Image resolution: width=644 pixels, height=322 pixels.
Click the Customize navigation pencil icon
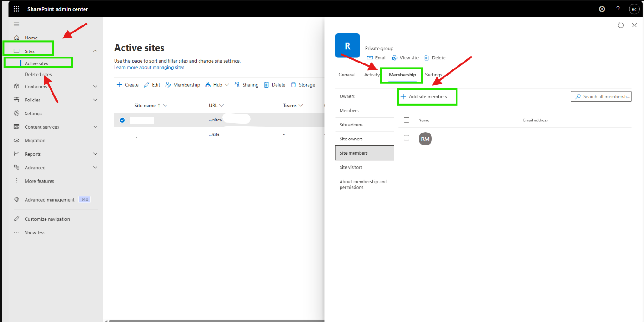click(17, 219)
